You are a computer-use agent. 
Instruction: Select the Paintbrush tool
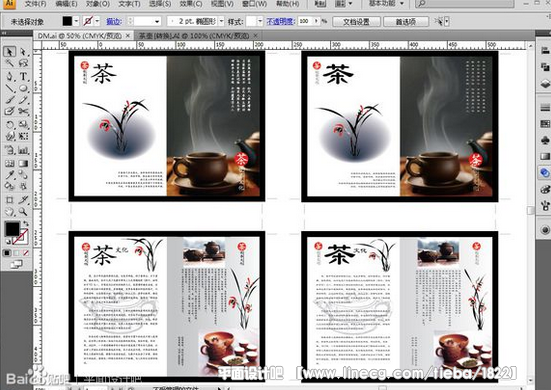(x=9, y=100)
